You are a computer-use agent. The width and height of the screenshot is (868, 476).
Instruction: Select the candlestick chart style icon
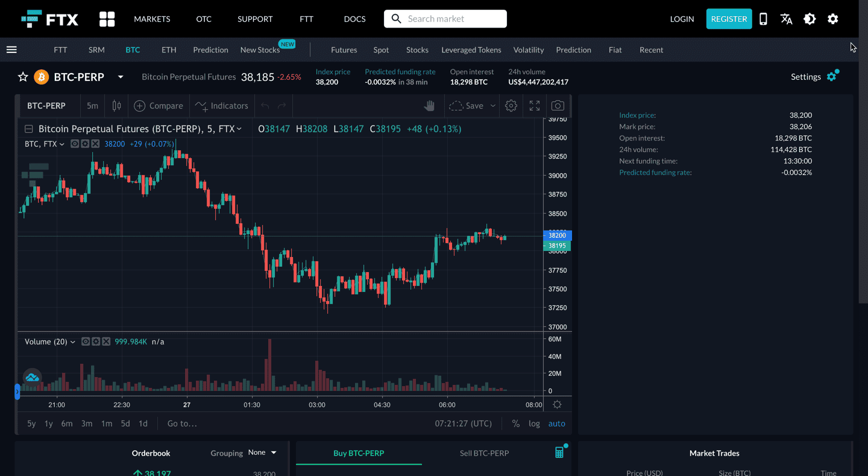coord(117,106)
